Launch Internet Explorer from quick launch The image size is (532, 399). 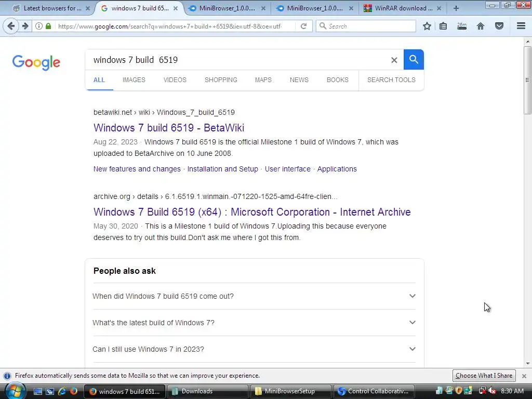[62, 391]
